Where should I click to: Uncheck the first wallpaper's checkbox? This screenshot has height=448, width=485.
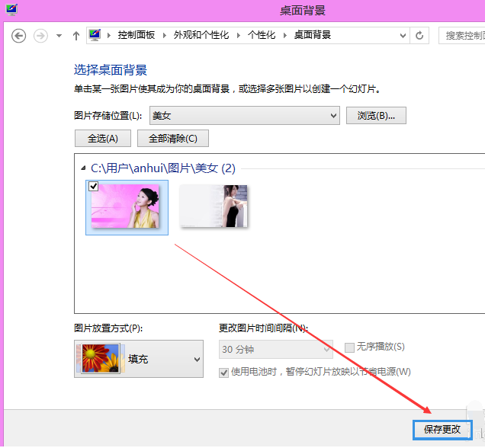pyautogui.click(x=94, y=187)
